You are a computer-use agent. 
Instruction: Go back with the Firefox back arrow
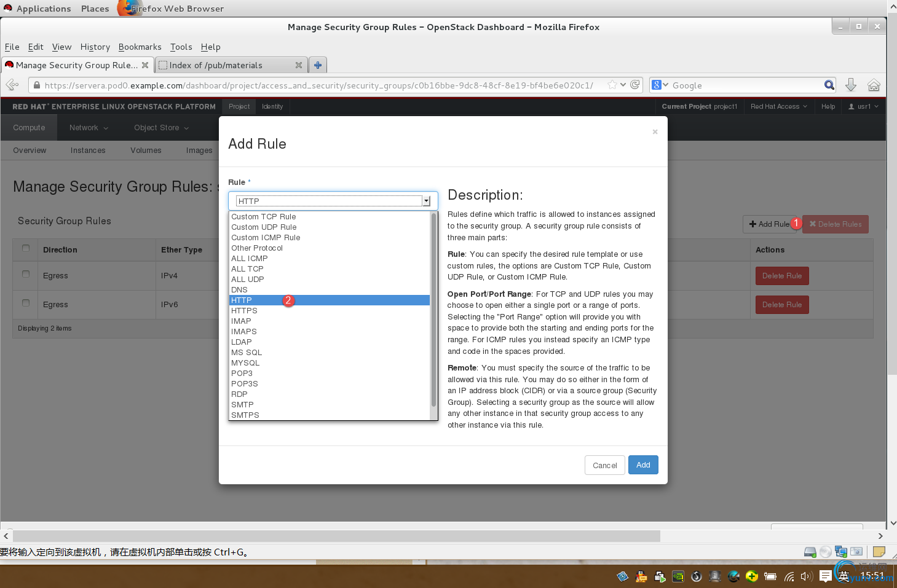pos(12,85)
